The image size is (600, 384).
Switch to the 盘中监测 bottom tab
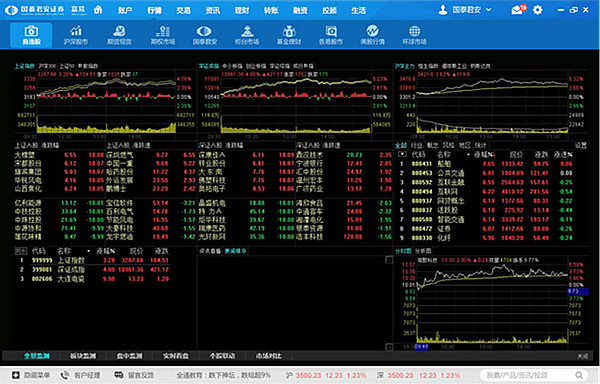click(x=129, y=356)
